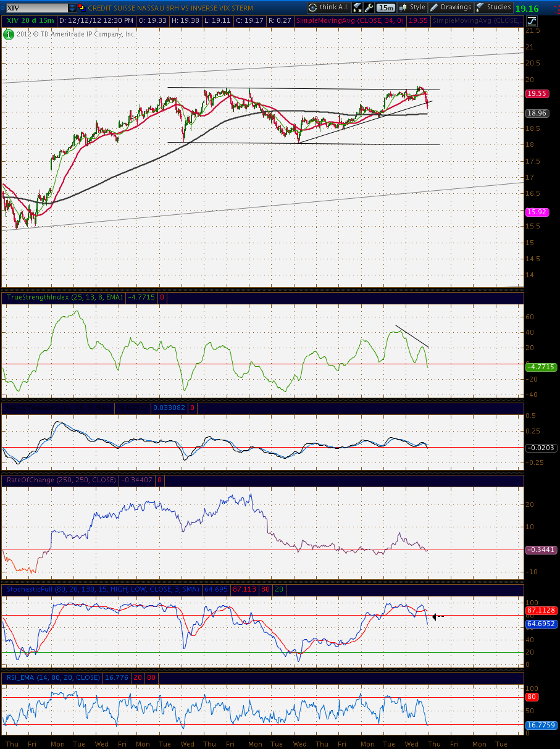Image resolution: width=560 pixels, height=749 pixels.
Task: Click the XIV 20 d 15m label
Action: 30,20
